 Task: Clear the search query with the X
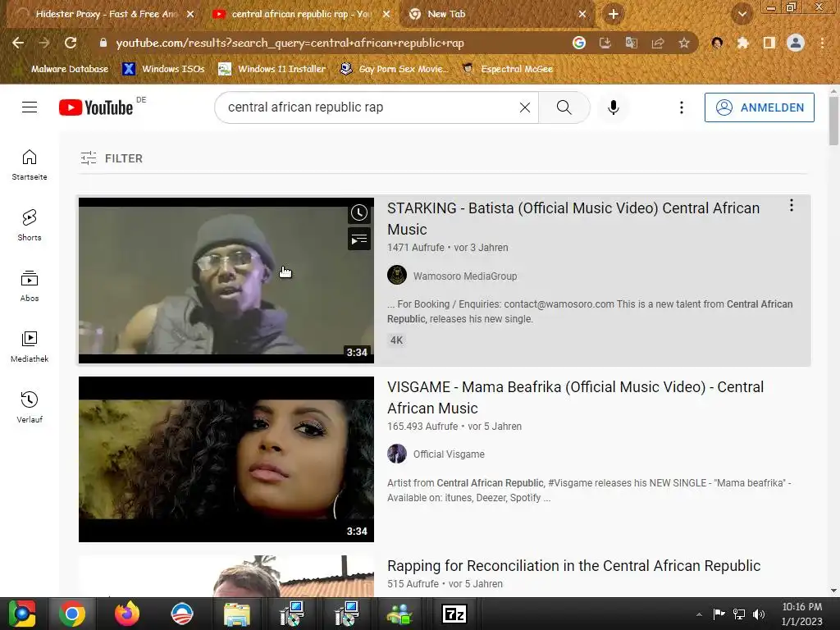(525, 107)
